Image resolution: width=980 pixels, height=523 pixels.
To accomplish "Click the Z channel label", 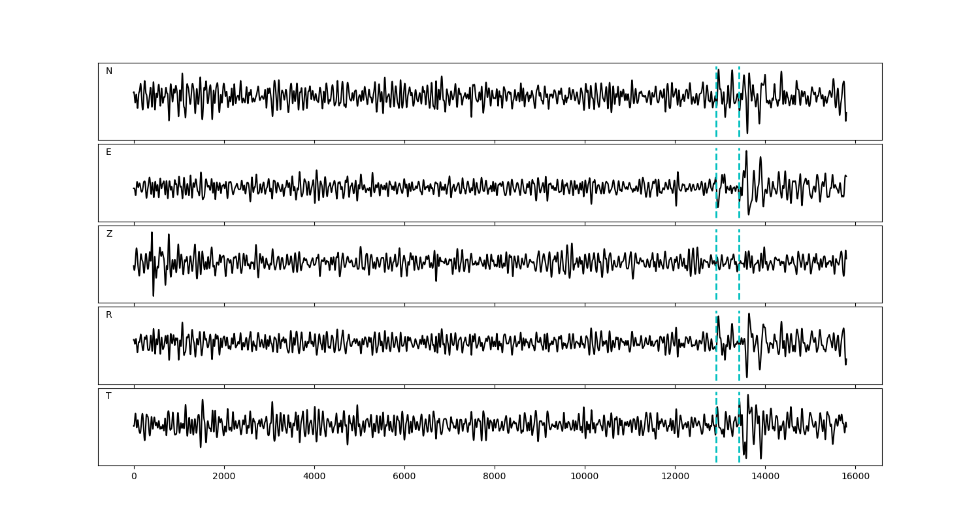I will pos(109,234).
